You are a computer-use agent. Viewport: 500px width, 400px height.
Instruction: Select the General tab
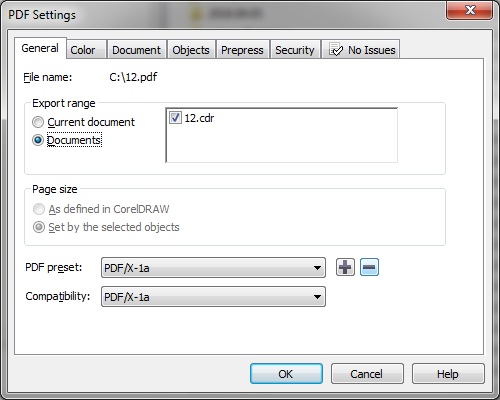pos(40,48)
